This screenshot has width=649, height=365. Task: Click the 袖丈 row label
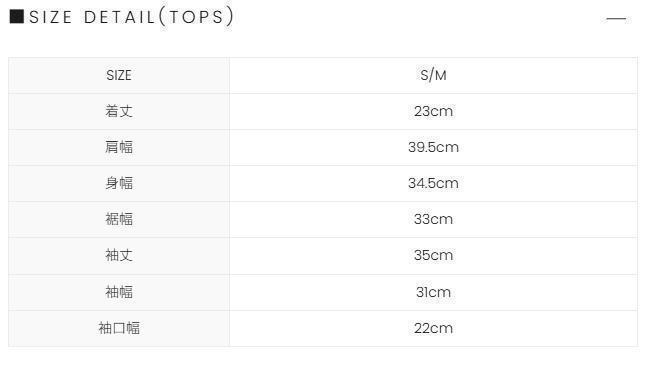[x=119, y=256]
